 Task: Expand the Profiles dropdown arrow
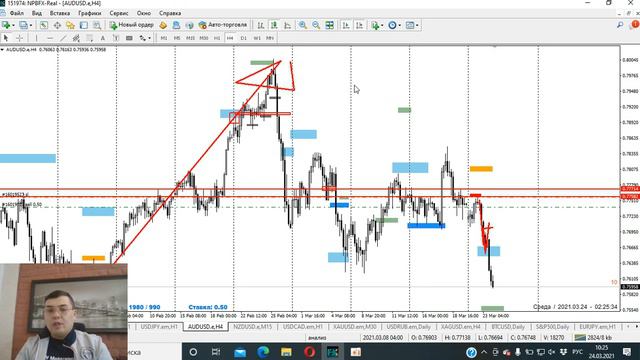pos(31,25)
